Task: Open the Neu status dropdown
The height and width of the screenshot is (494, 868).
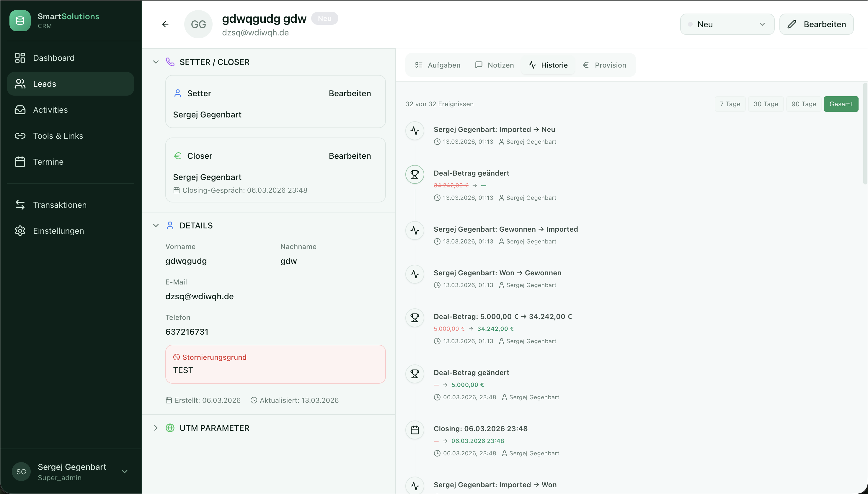Action: tap(727, 24)
